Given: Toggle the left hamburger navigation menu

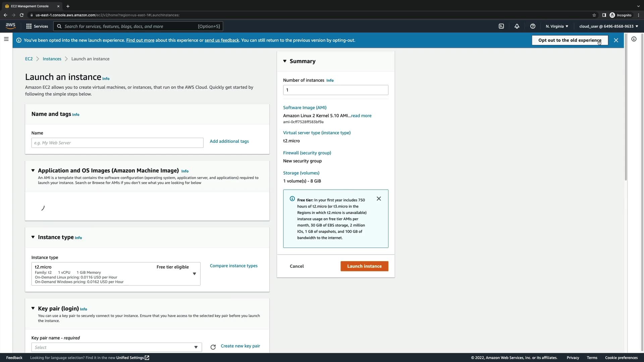Looking at the screenshot, I should click(6, 39).
